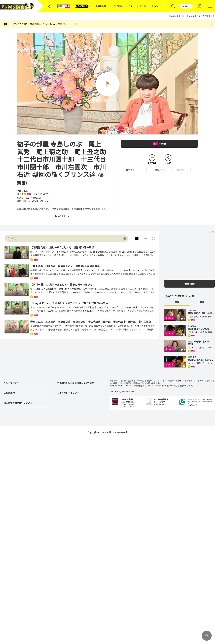Expand 月額見放題 dropdown menu
This screenshot has height=644, width=215.
102,6
